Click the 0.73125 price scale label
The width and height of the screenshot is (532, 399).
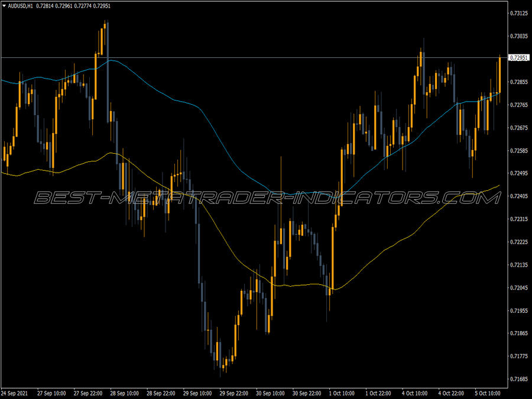click(x=519, y=13)
